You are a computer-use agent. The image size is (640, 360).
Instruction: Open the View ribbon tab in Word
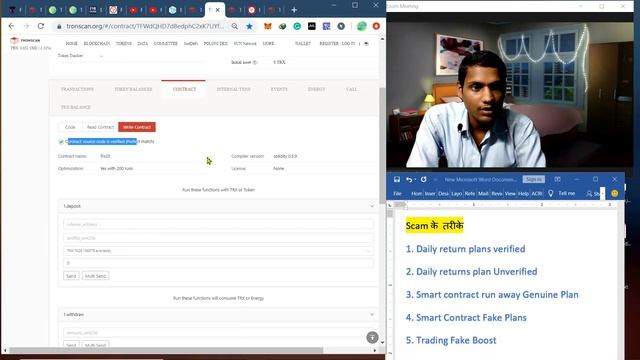click(x=510, y=193)
